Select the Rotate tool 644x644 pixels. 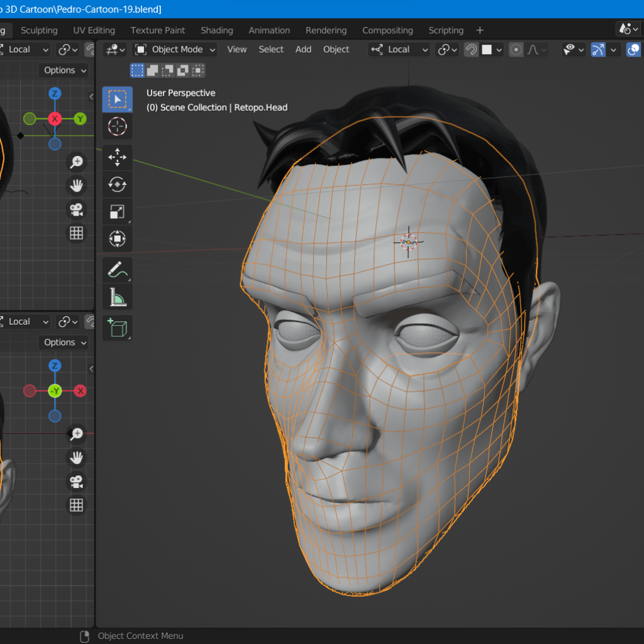tap(117, 184)
